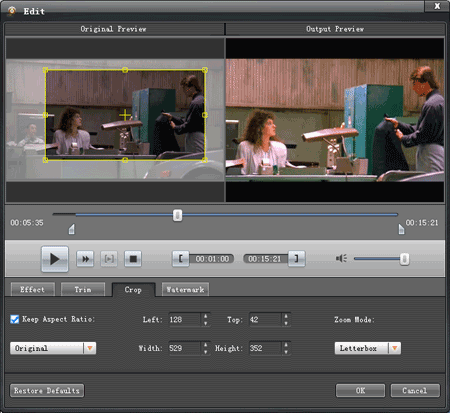
Task: Mute audio with the speaker icon
Action: (x=341, y=258)
